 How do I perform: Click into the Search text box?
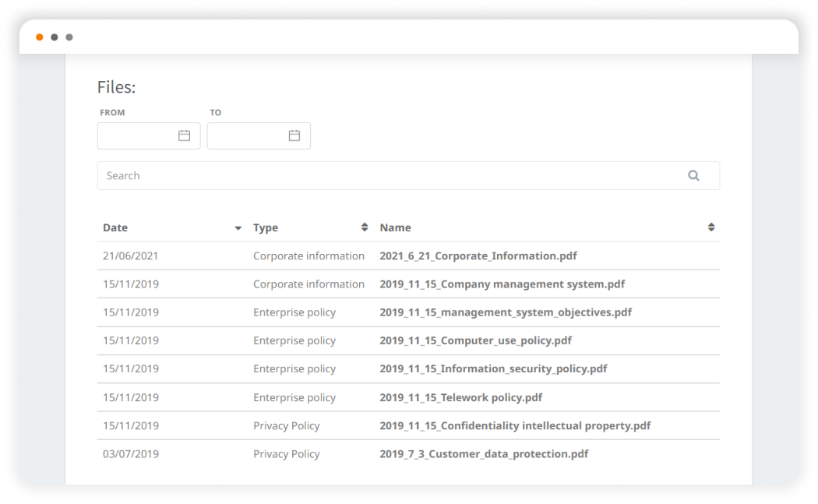pyautogui.click(x=390, y=175)
